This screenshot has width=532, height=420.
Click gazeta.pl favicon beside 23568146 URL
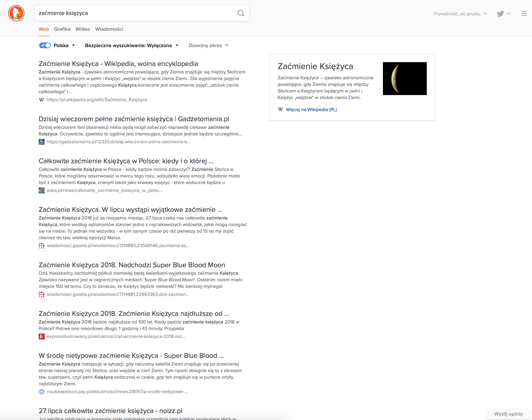pos(41,246)
